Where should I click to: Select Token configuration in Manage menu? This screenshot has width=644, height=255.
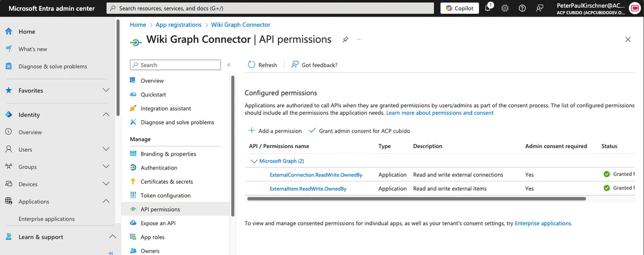[165, 195]
